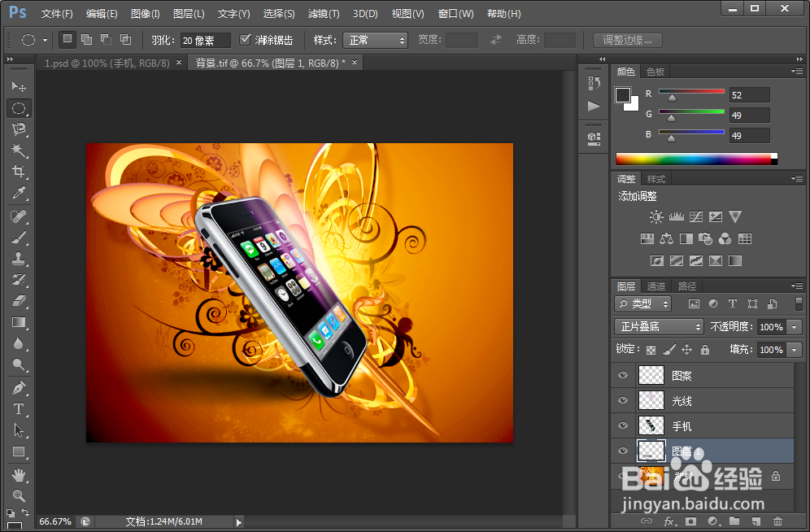Open the color panel flyout menu
The height and width of the screenshot is (532, 810).
[796, 72]
